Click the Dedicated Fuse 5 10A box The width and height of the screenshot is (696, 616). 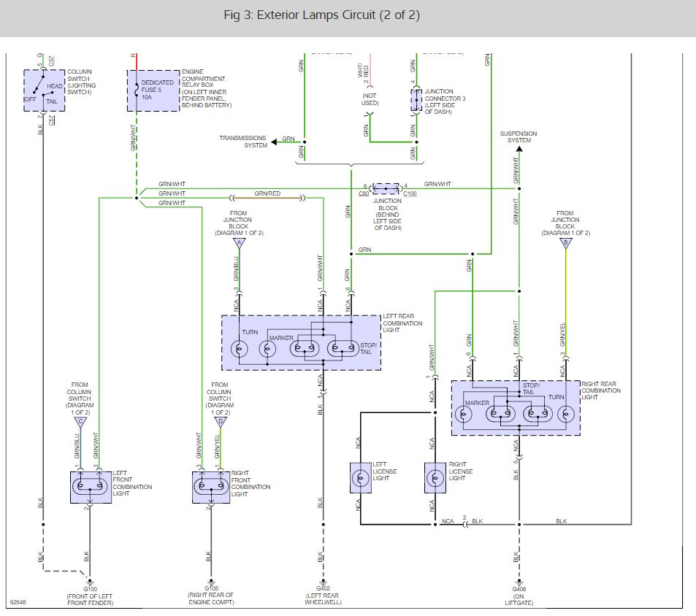[153, 91]
